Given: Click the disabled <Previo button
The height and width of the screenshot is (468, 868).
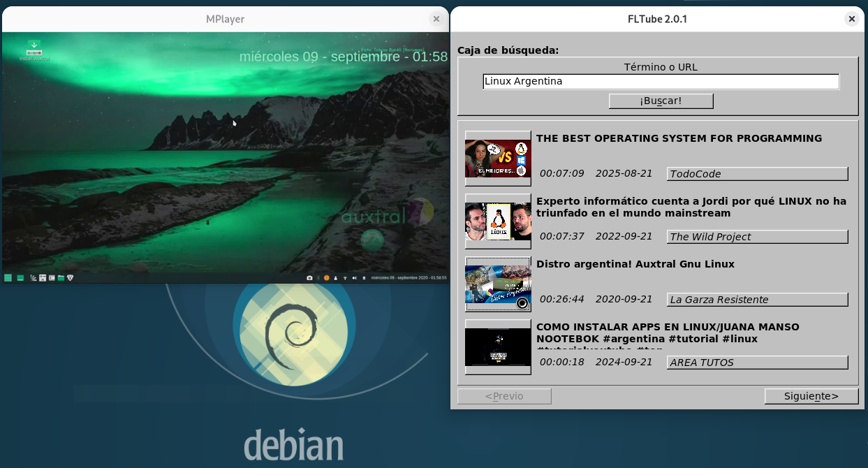Looking at the screenshot, I should pyautogui.click(x=504, y=396).
